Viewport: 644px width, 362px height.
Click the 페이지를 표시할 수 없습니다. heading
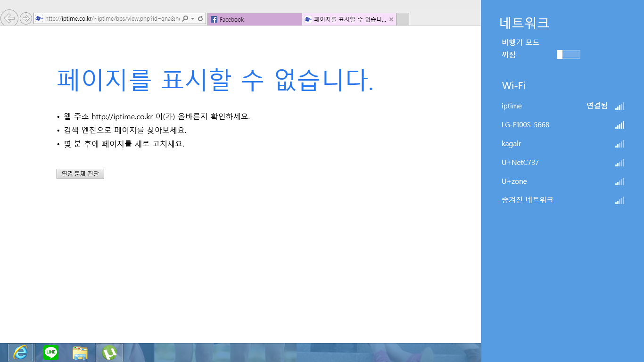click(x=215, y=80)
